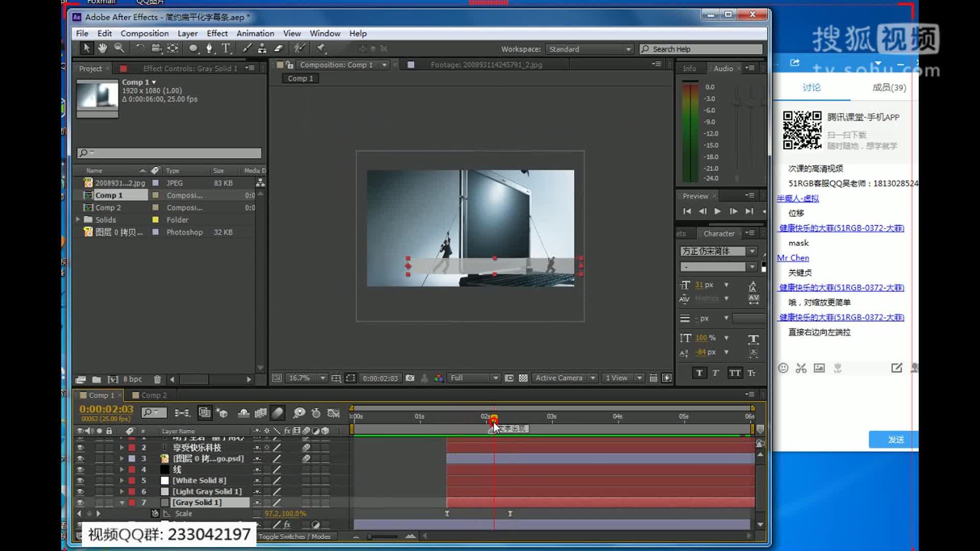Toggle visibility of layer 线
The height and width of the screenshot is (551, 980).
[80, 469]
